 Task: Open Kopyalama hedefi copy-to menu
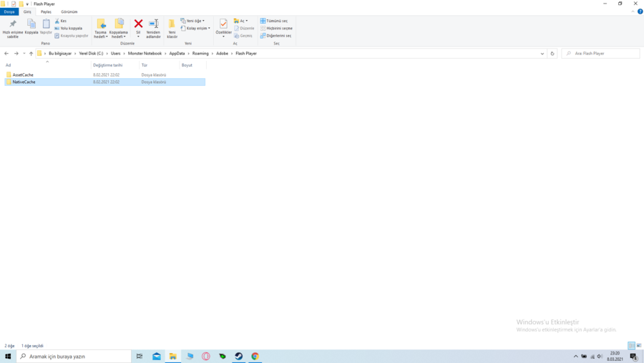point(118,29)
